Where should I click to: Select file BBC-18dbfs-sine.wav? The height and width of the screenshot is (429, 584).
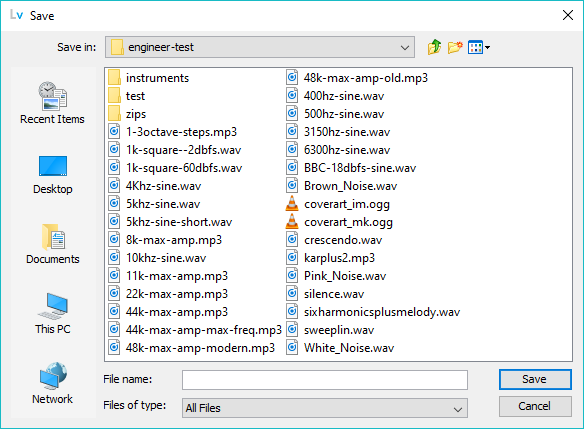[x=351, y=168]
